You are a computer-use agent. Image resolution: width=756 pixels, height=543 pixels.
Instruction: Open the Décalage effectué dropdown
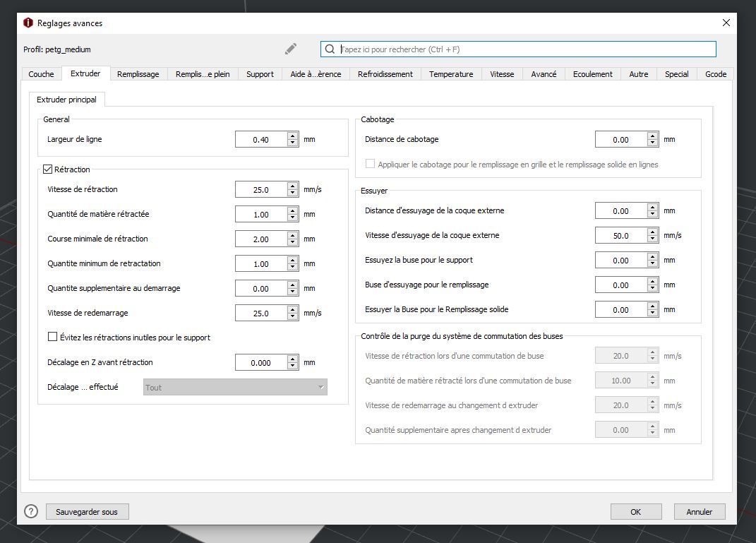point(235,387)
